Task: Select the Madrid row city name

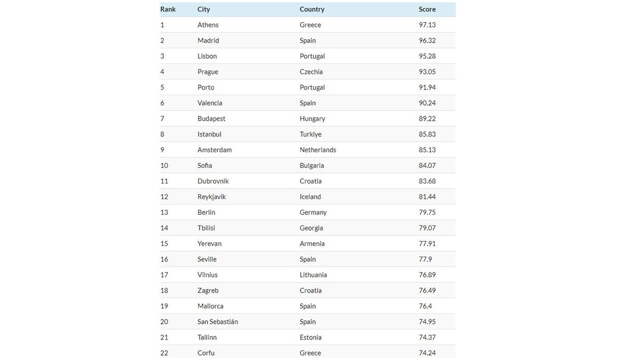Action: [208, 40]
